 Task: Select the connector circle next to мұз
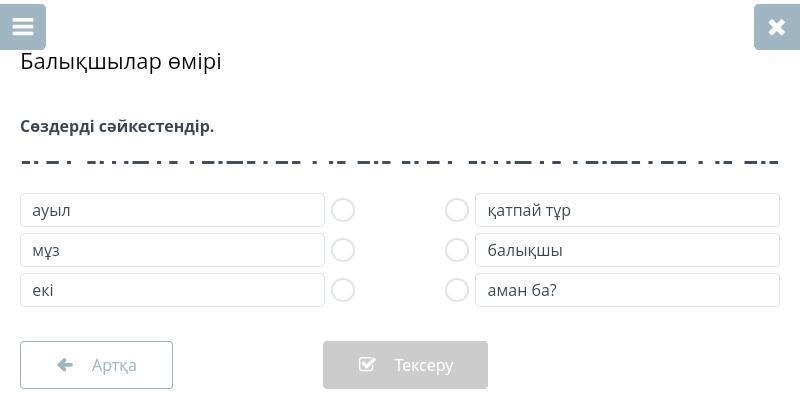tap(343, 250)
